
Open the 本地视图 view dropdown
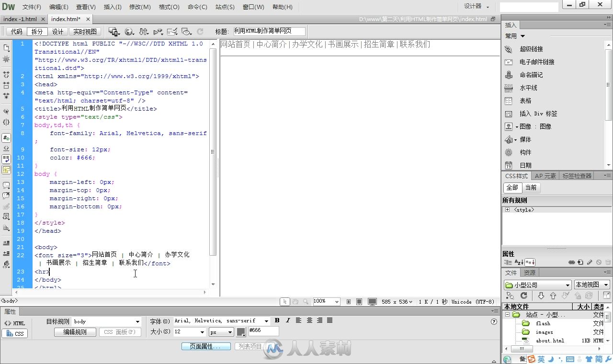click(x=592, y=284)
